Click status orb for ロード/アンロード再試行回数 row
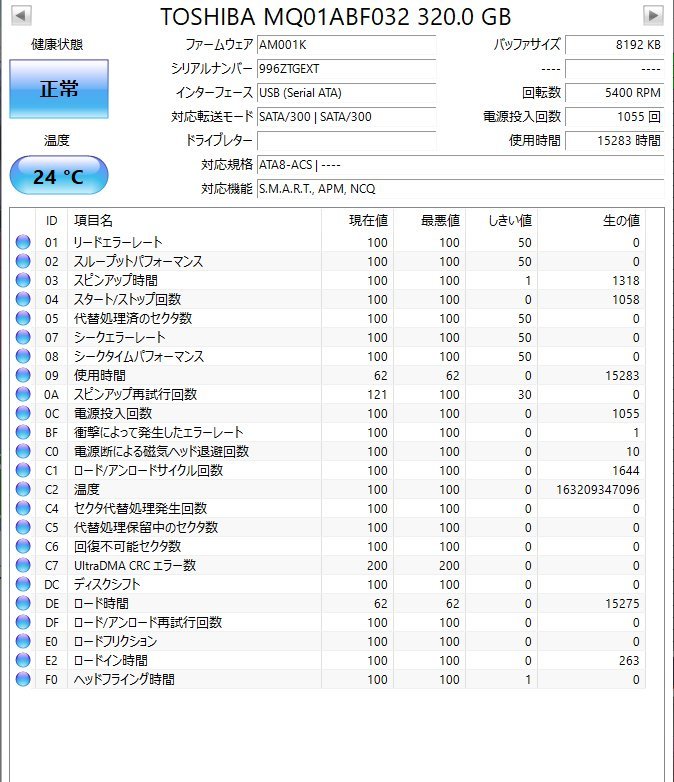Screen dimensions: 674x782 (23, 622)
